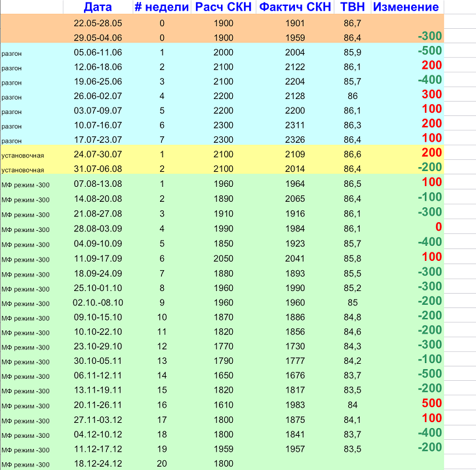Click date cell 18.12-24.12
476x470 pixels.
pyautogui.click(x=98, y=463)
